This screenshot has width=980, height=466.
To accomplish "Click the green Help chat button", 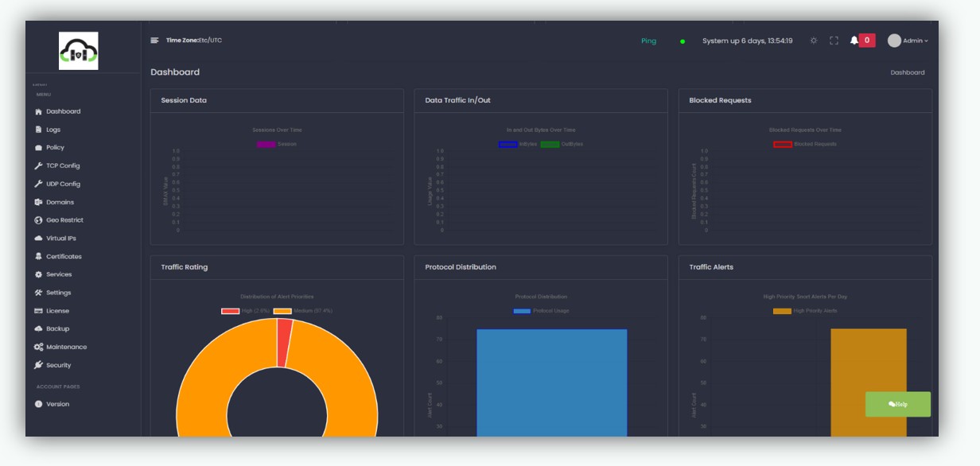I will tap(897, 404).
